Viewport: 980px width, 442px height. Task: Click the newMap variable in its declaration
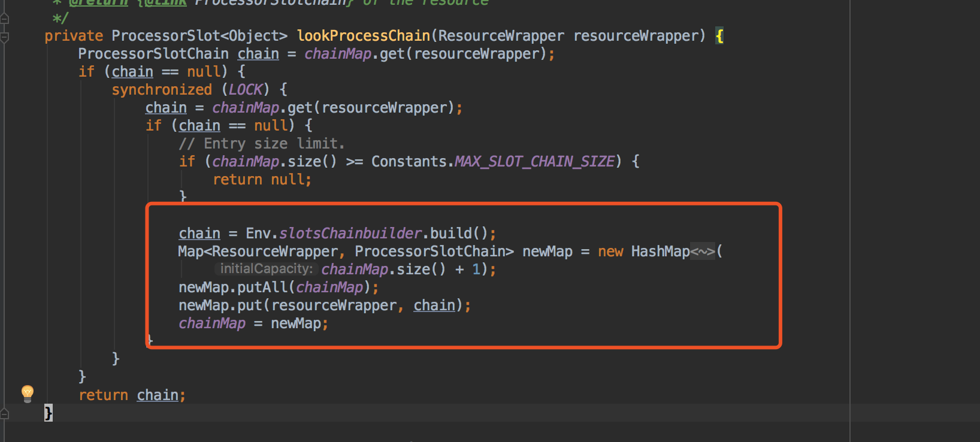548,252
